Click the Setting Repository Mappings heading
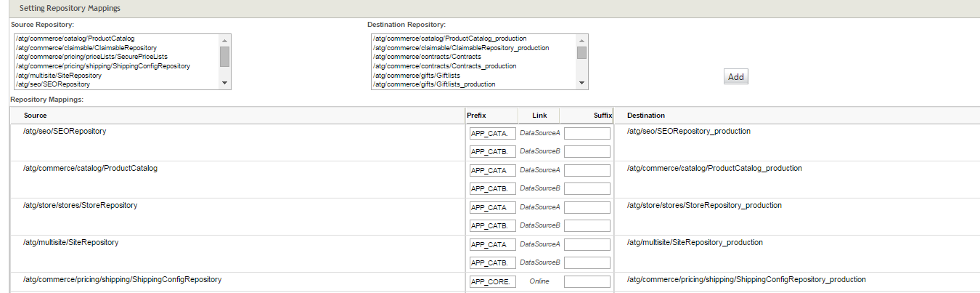The width and height of the screenshot is (980, 293). (x=70, y=9)
